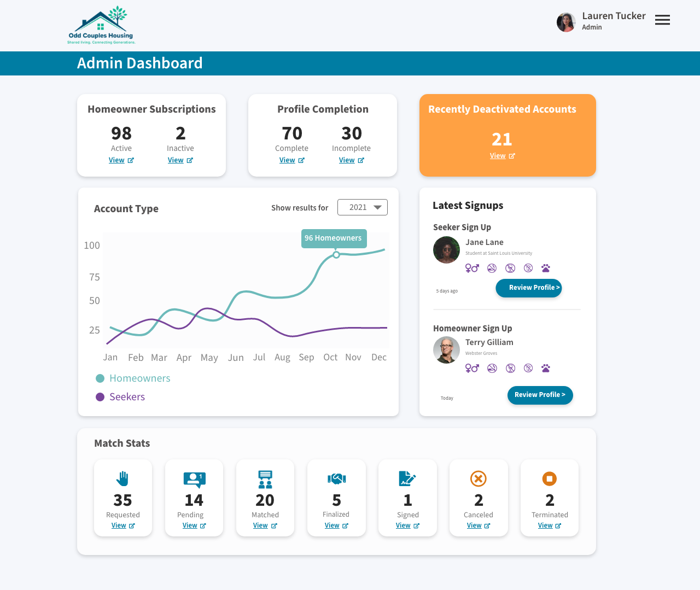Click the Pending chat bubble icon

pos(194,480)
